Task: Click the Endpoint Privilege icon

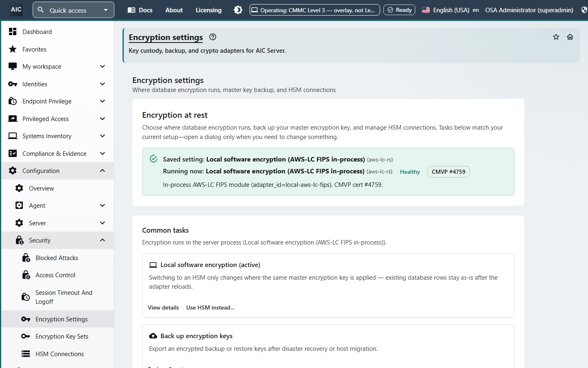Action: [x=13, y=101]
